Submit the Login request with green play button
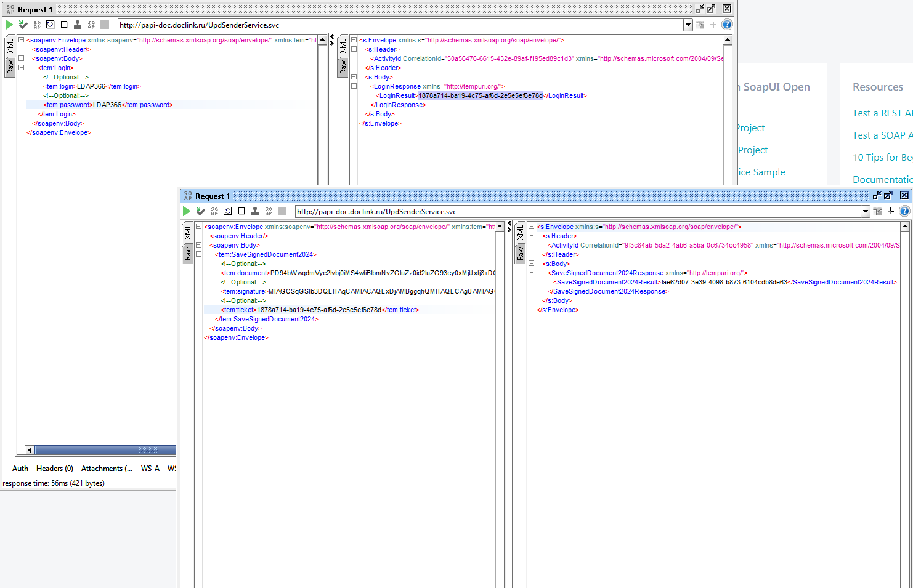Image resolution: width=913 pixels, height=588 pixels. (x=9, y=25)
